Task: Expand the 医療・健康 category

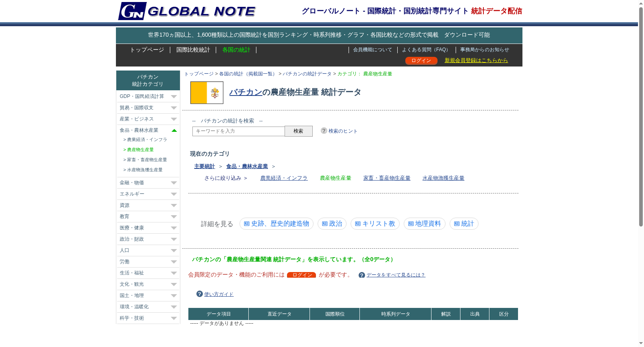Action: [148, 228]
